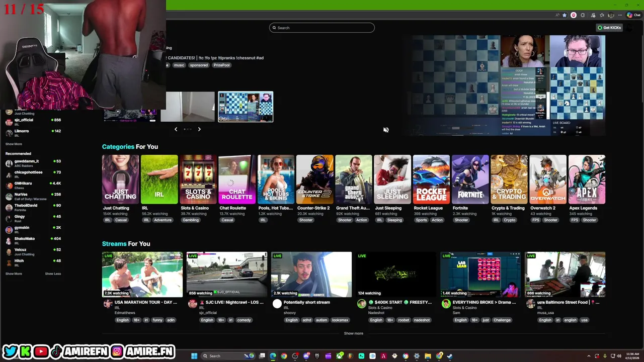Open the Xbox app from the taskbar

340,356
